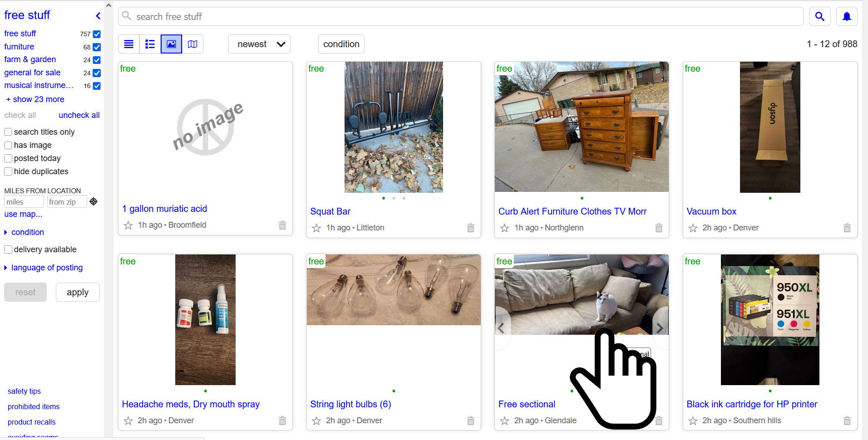Click the apply button

tap(78, 292)
